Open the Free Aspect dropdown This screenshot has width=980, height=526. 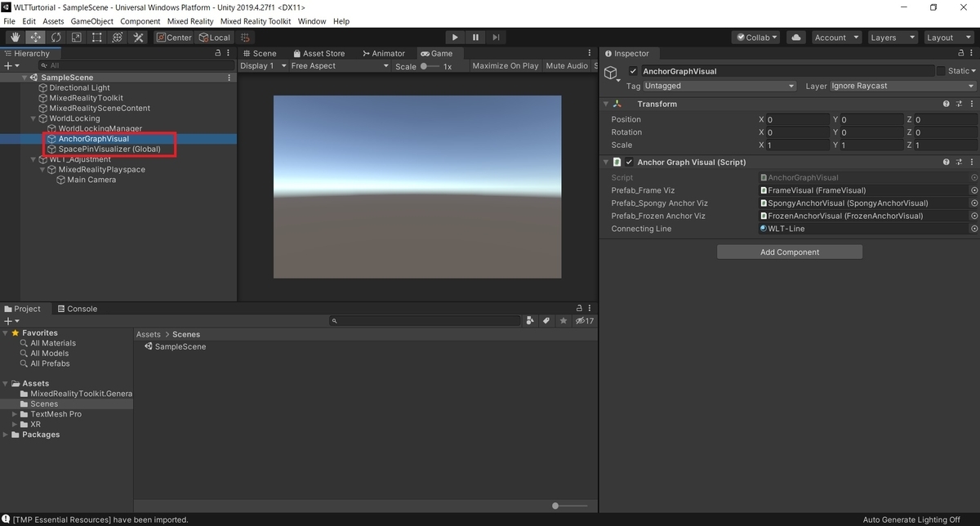[x=340, y=66]
